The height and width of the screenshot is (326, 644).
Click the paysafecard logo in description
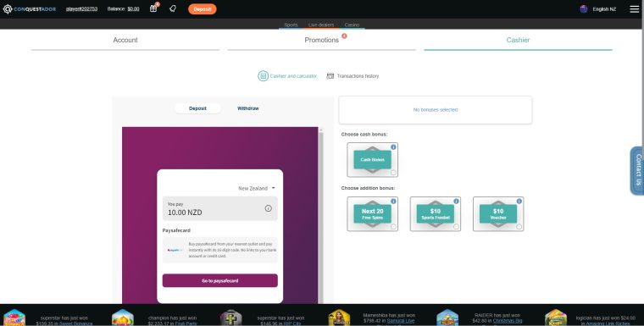click(175, 250)
